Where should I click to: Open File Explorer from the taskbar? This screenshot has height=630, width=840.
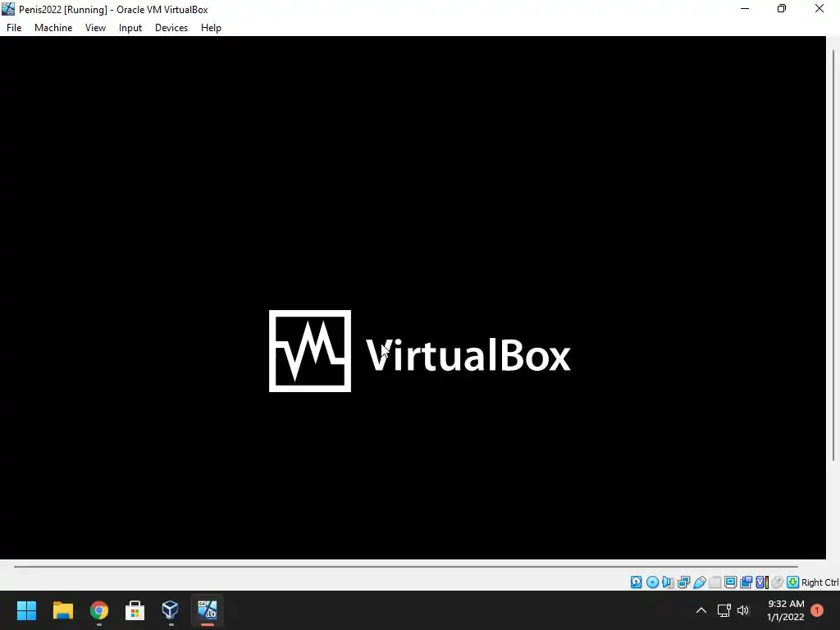[x=62, y=610]
